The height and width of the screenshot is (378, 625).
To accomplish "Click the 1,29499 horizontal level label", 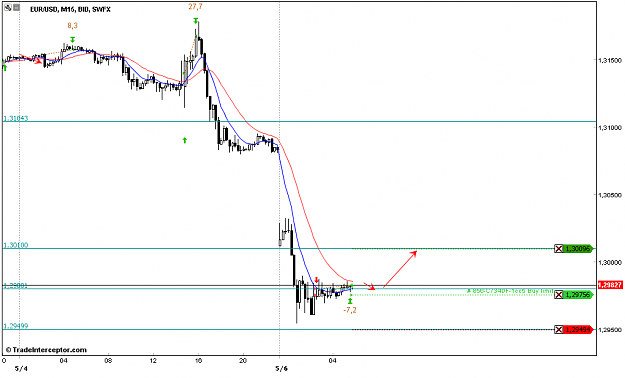I will (x=16, y=326).
